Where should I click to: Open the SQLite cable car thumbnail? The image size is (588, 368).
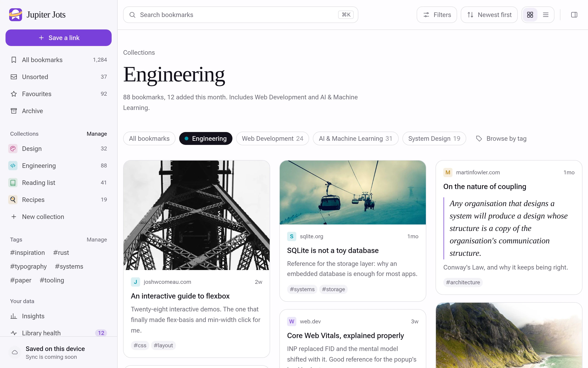(353, 193)
